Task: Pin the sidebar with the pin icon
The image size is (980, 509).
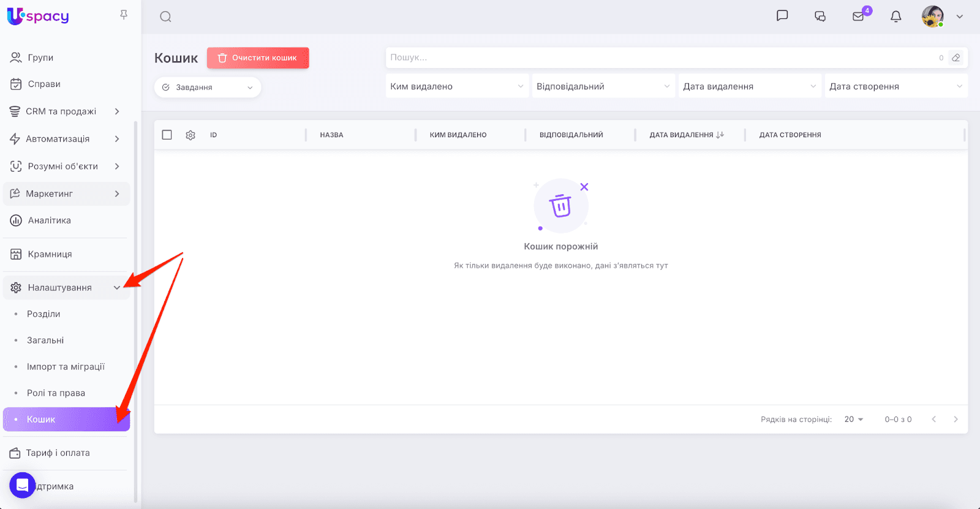Action: pos(124,15)
